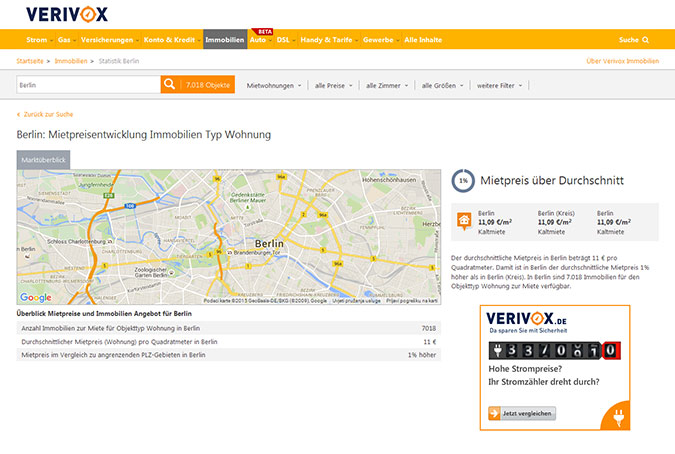Click the Verivox.de logo in the ad
This screenshot has width=675, height=454.
coord(526,319)
